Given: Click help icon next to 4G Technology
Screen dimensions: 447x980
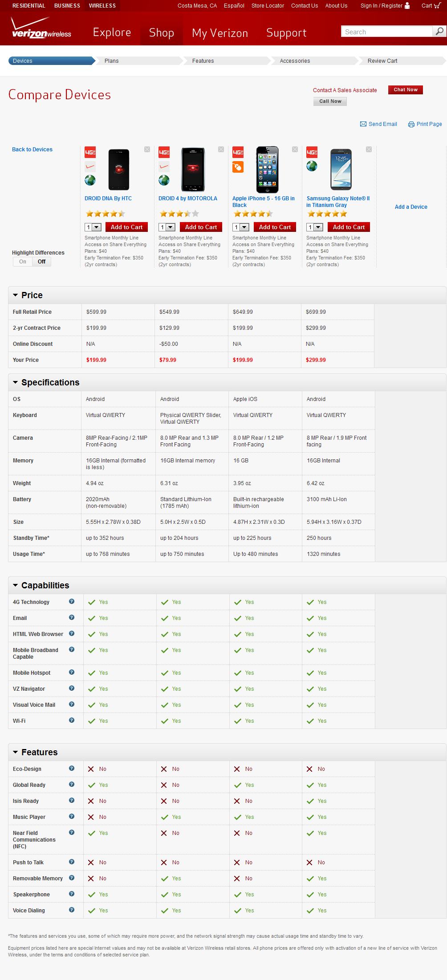Looking at the screenshot, I should pyautogui.click(x=72, y=602).
